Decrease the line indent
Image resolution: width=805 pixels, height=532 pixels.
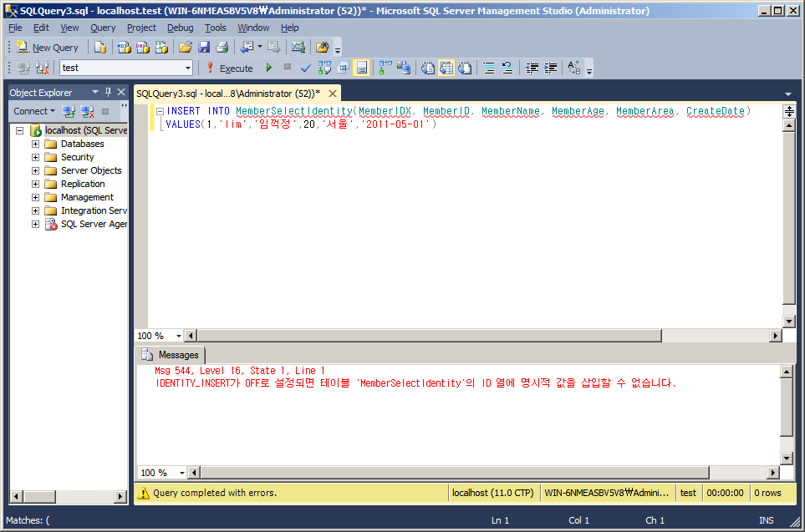click(x=532, y=68)
